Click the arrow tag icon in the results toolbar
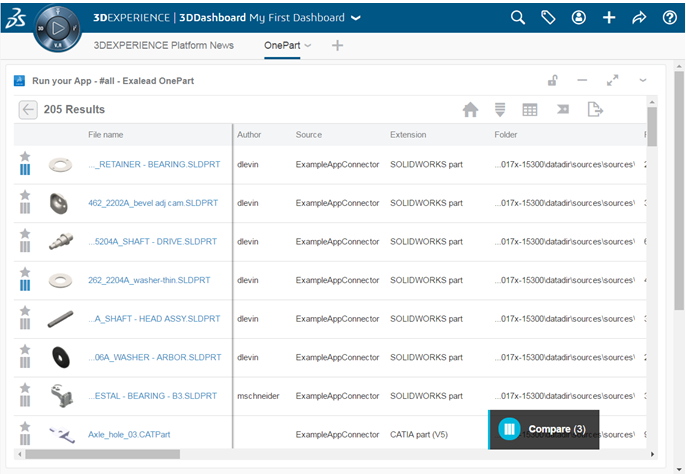686x474 pixels. 563,109
